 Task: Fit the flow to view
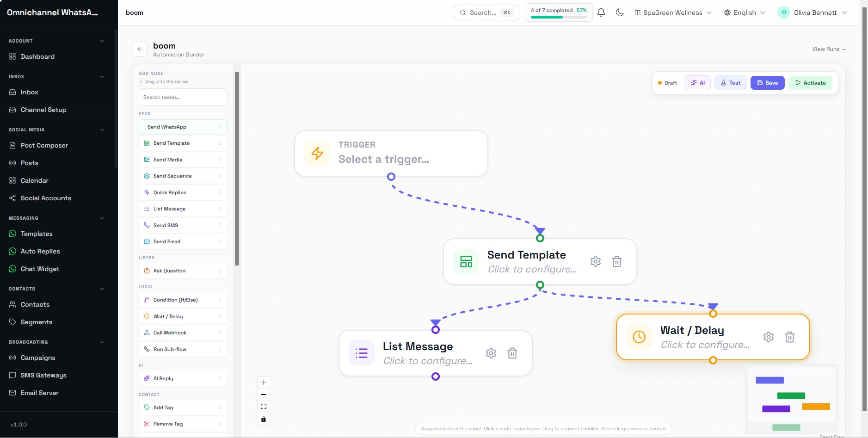pyautogui.click(x=264, y=407)
